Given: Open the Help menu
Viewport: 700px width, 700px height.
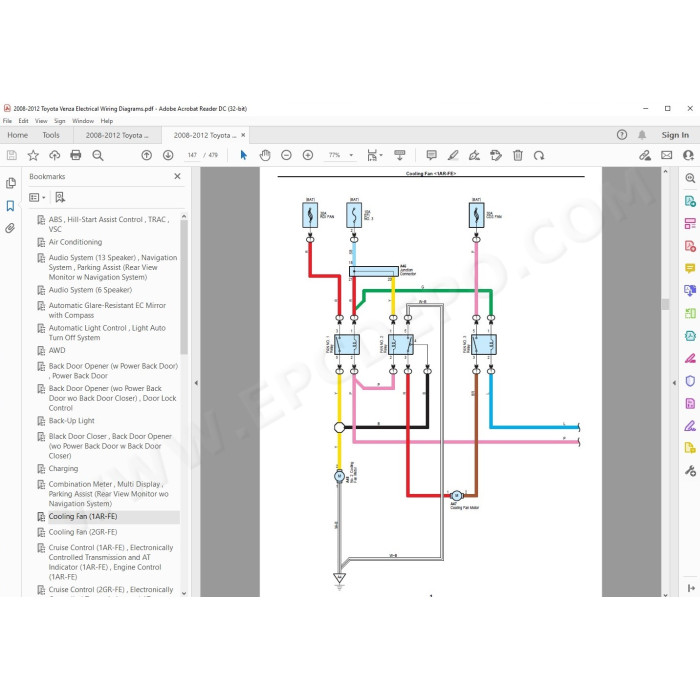Looking at the screenshot, I should point(107,121).
